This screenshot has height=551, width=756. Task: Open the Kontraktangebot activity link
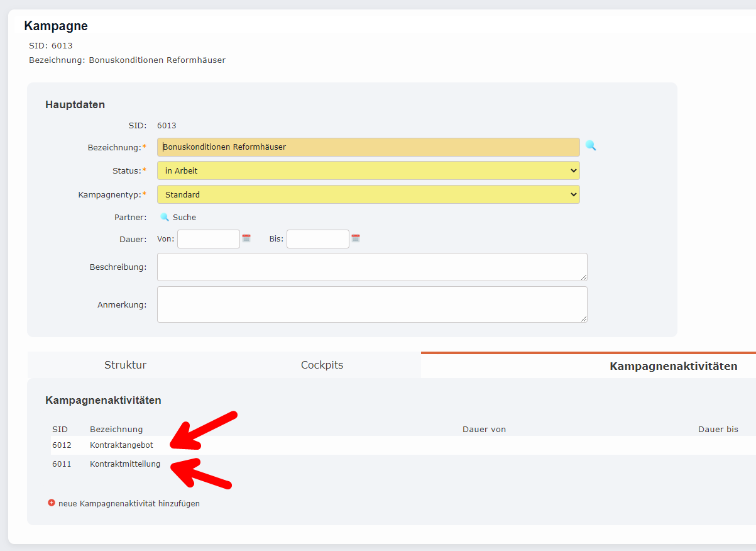pos(121,444)
